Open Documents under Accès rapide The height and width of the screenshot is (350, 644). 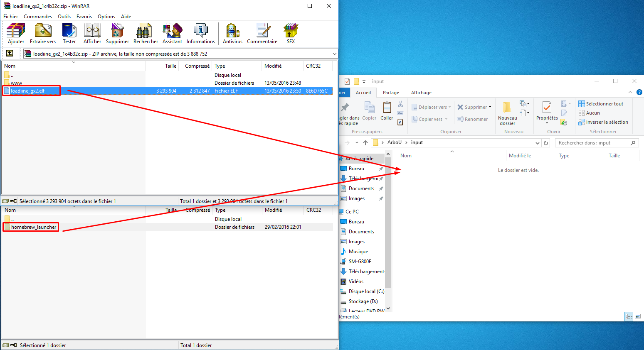pos(361,188)
